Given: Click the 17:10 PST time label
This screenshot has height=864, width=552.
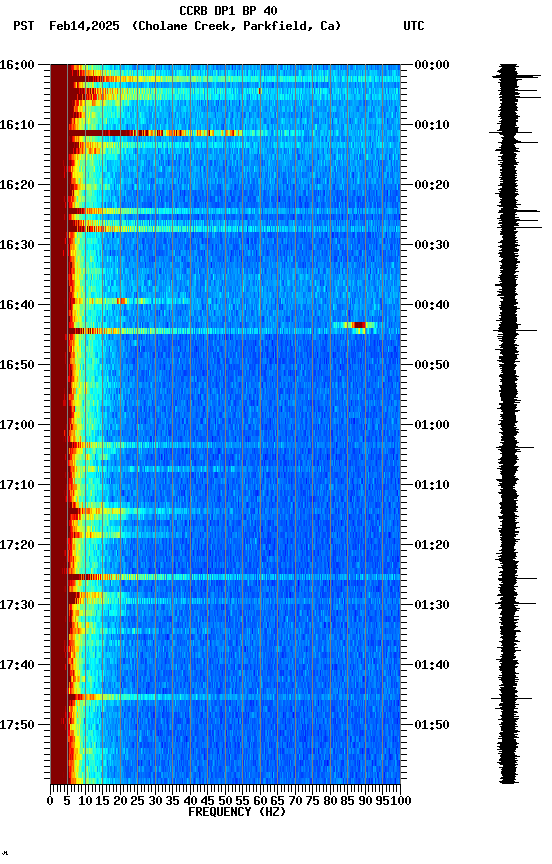Looking at the screenshot, I should 17,485.
